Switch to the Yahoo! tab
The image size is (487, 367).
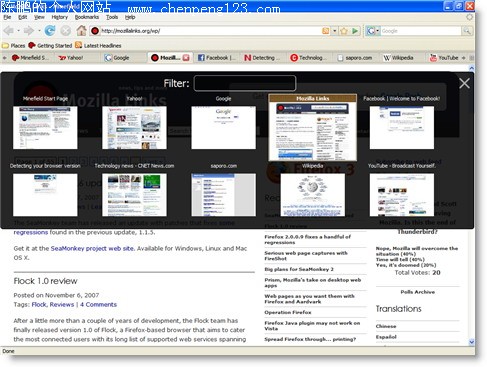pos(76,58)
